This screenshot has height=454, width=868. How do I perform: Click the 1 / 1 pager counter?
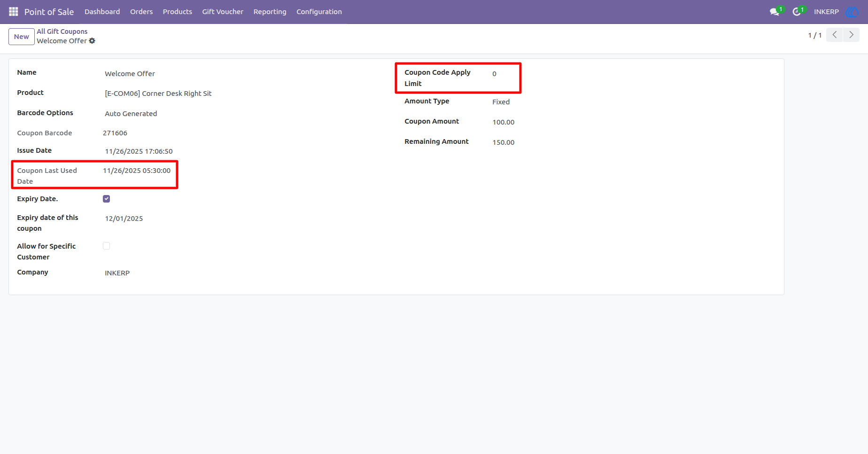click(x=814, y=35)
